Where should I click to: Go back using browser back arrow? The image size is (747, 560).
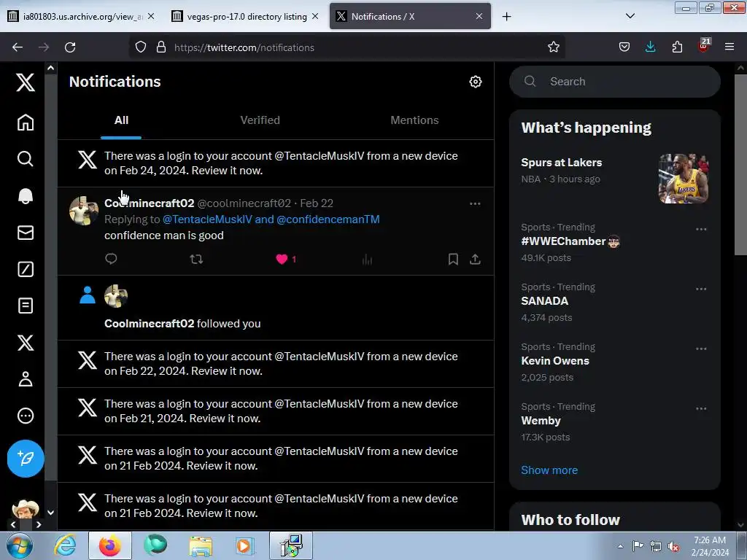18,47
